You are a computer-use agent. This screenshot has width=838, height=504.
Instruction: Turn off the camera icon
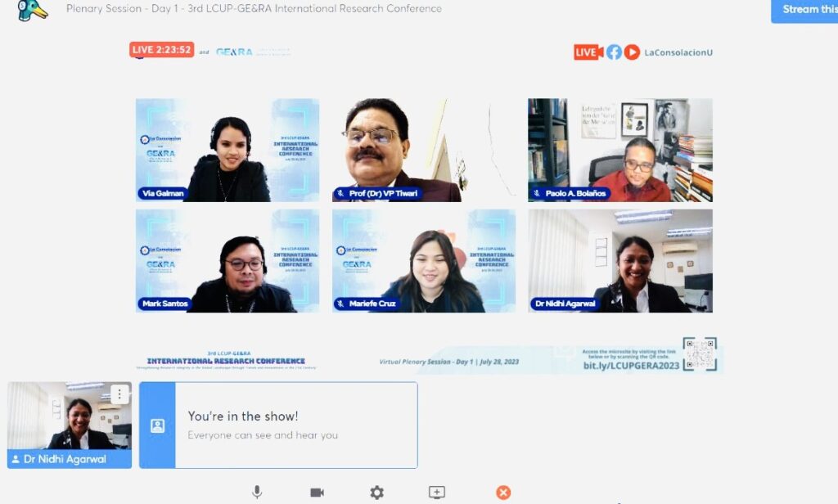(x=317, y=492)
